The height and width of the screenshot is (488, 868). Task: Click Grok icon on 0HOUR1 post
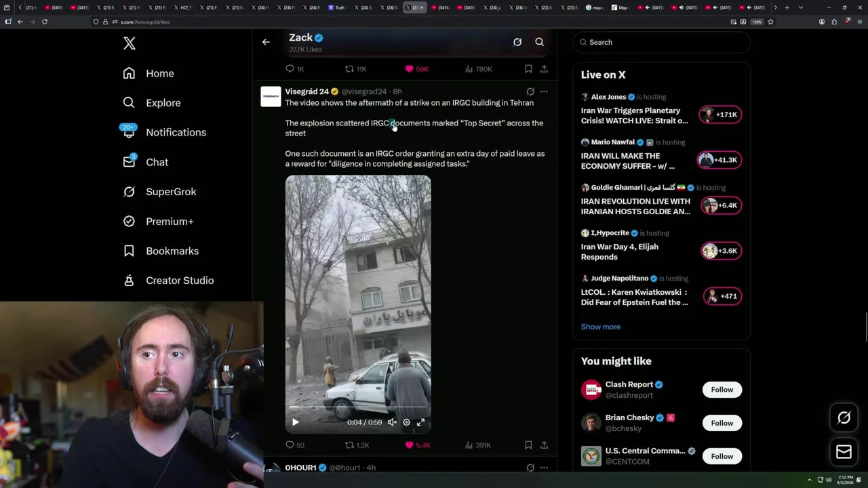530,468
